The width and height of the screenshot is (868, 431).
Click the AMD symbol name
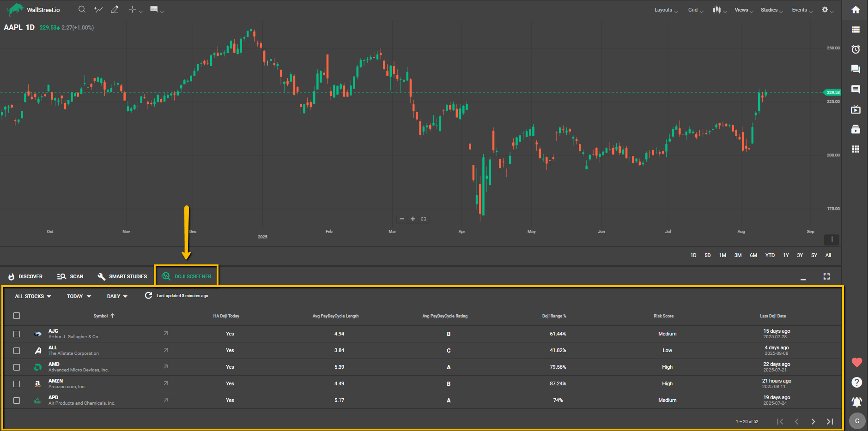pos(54,364)
